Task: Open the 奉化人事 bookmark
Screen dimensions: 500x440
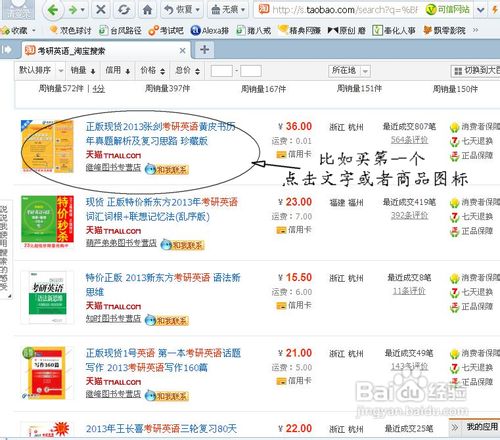Action: click(x=394, y=31)
